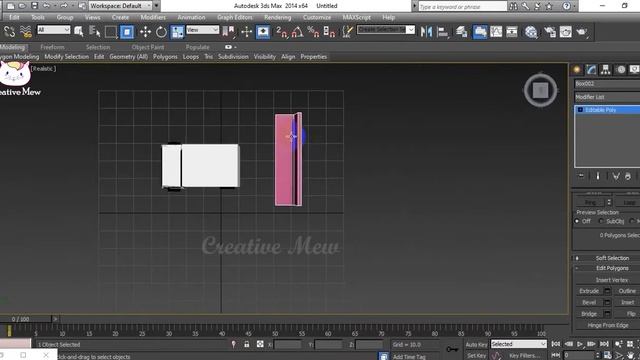Viewport: 640px width, 360px height.
Task: Select SubObj preview selection radio
Action: click(601, 221)
